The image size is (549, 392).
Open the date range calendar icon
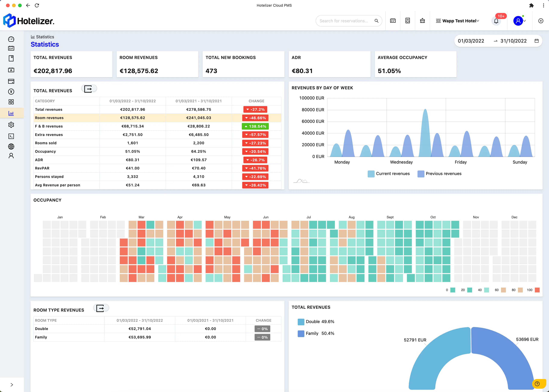pyautogui.click(x=536, y=41)
